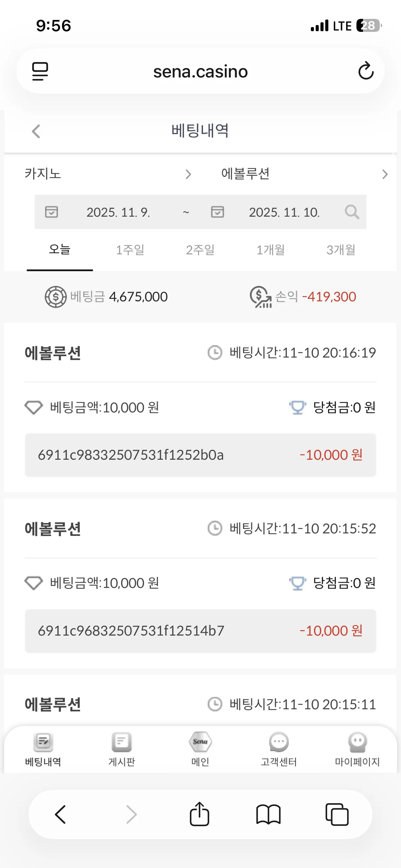401x868 pixels.
Task: Tap the date range search magnifier icon
Action: (352, 212)
